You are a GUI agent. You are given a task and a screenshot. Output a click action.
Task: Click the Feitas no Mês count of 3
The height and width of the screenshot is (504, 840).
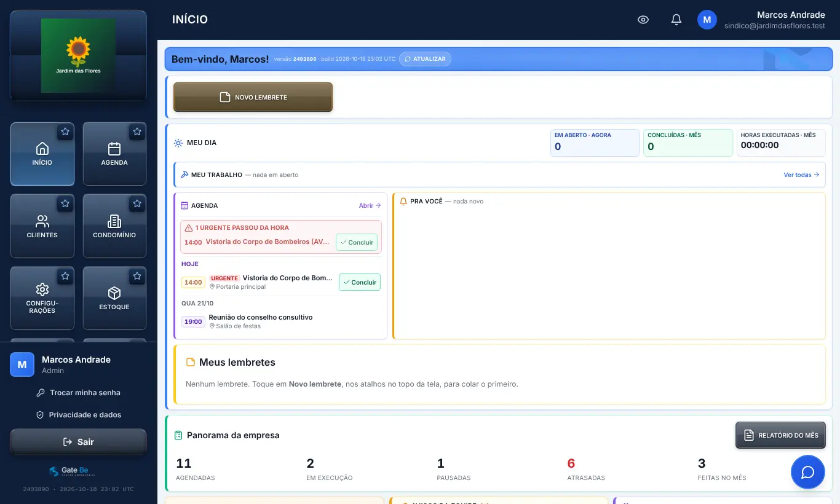(x=702, y=463)
